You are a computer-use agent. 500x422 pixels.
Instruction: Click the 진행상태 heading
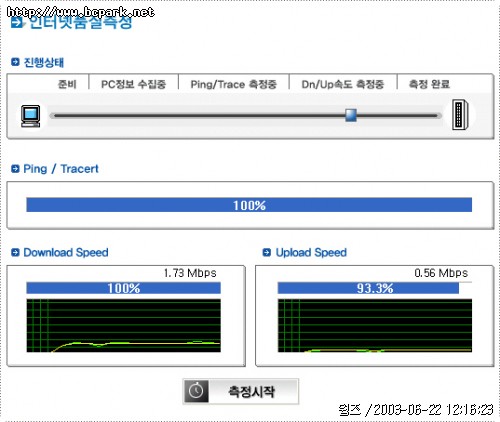pos(44,62)
